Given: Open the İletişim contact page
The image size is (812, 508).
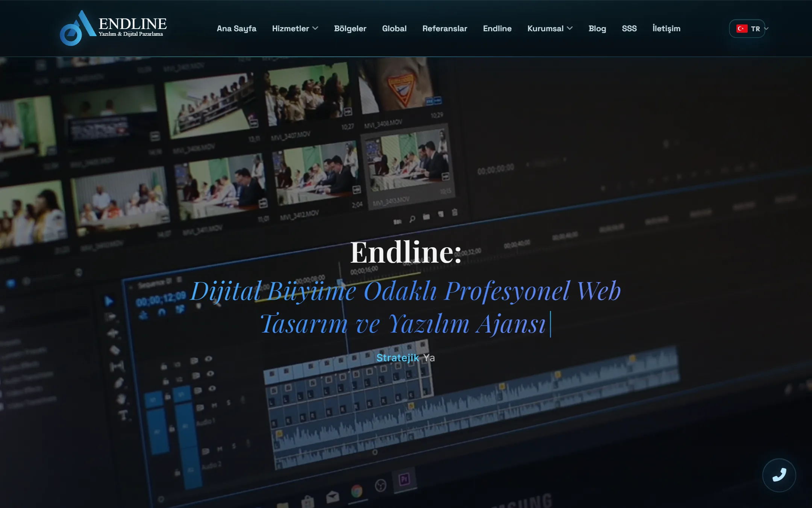Looking at the screenshot, I should (x=667, y=29).
